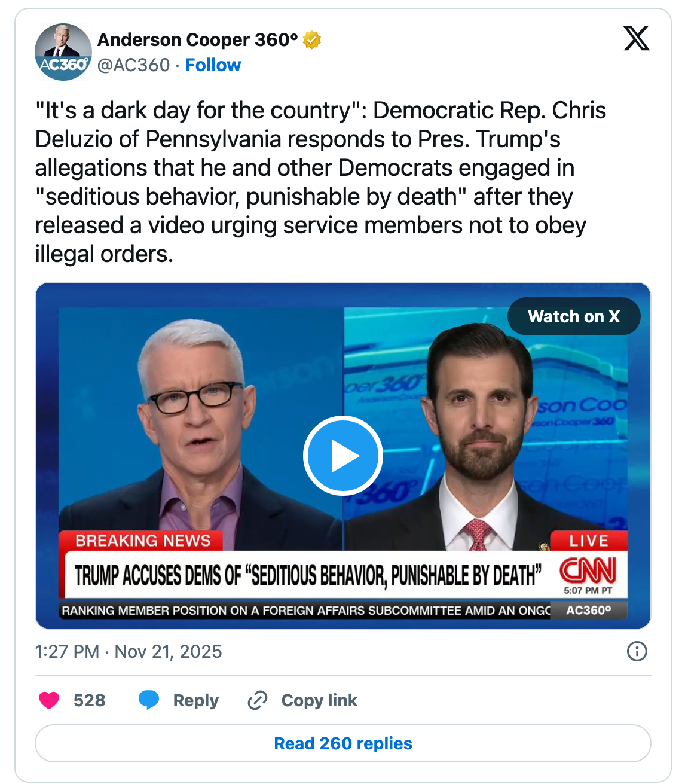Click the blue reply bubble icon
This screenshot has width=682, height=784.
click(x=149, y=700)
